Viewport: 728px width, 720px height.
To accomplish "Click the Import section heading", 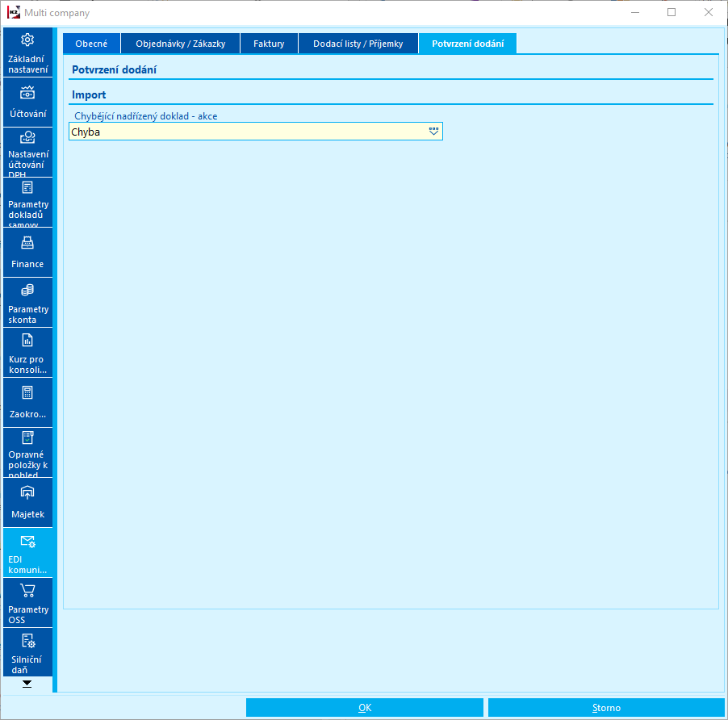I will point(89,94).
